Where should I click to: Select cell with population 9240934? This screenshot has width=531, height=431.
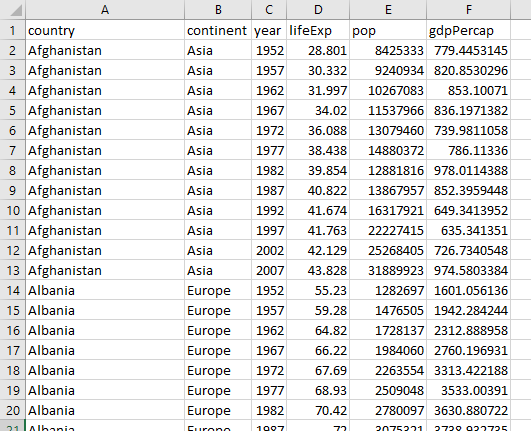(x=388, y=70)
